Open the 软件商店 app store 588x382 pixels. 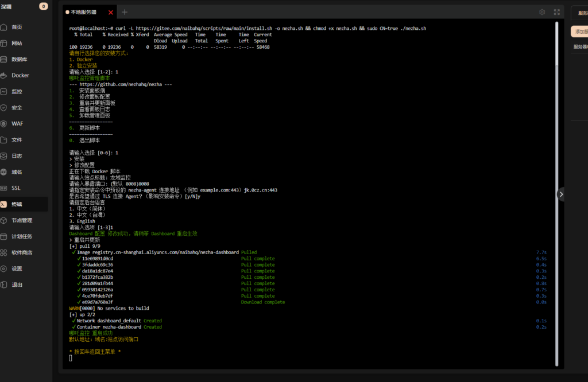tap(22, 252)
